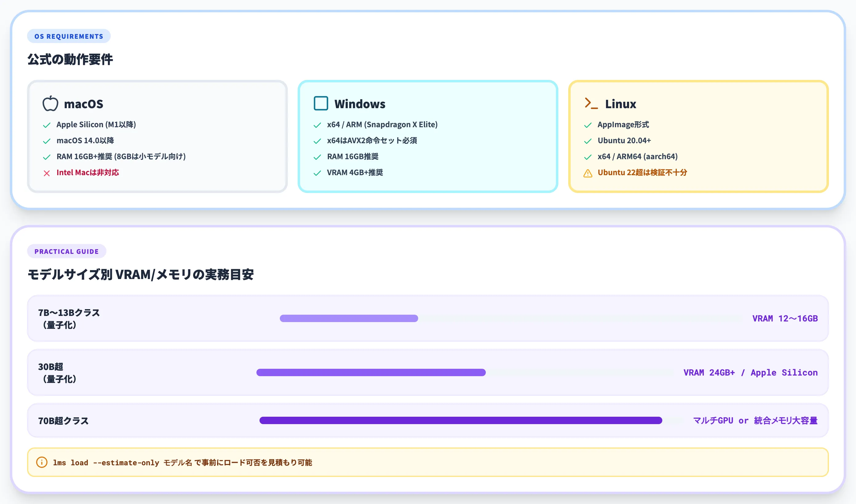The height and width of the screenshot is (504, 856).
Task: Click the 70B超クラス progress bar
Action: pos(471,420)
